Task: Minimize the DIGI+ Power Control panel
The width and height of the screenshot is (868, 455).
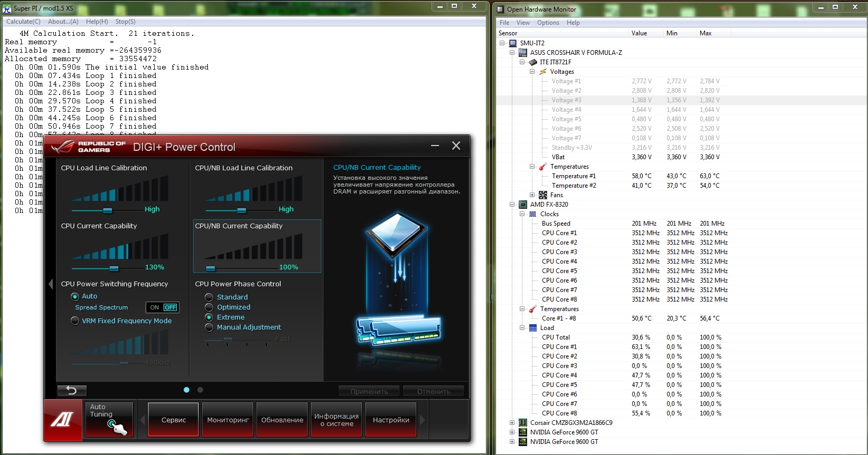Action: (435, 146)
